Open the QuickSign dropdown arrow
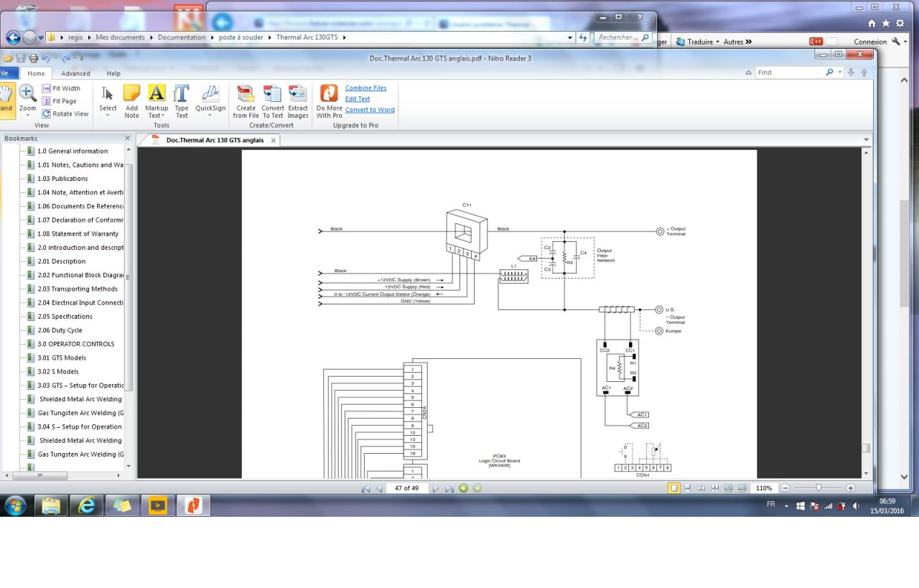The image size is (919, 588). point(210,116)
